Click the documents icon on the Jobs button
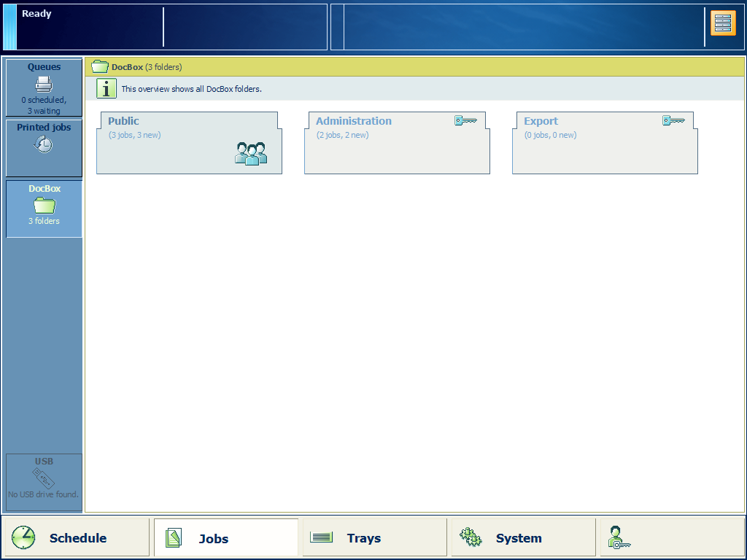This screenshot has width=747, height=560. click(x=174, y=537)
